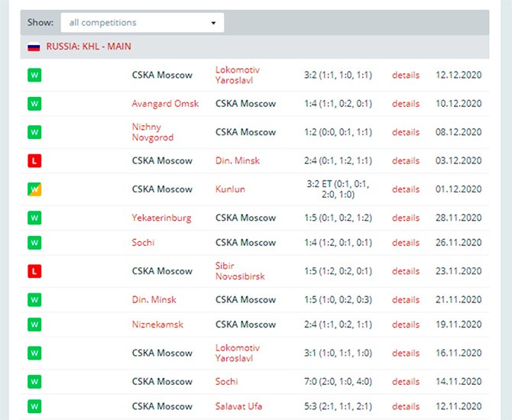Open the Yekaterinburg team page

[x=162, y=218]
